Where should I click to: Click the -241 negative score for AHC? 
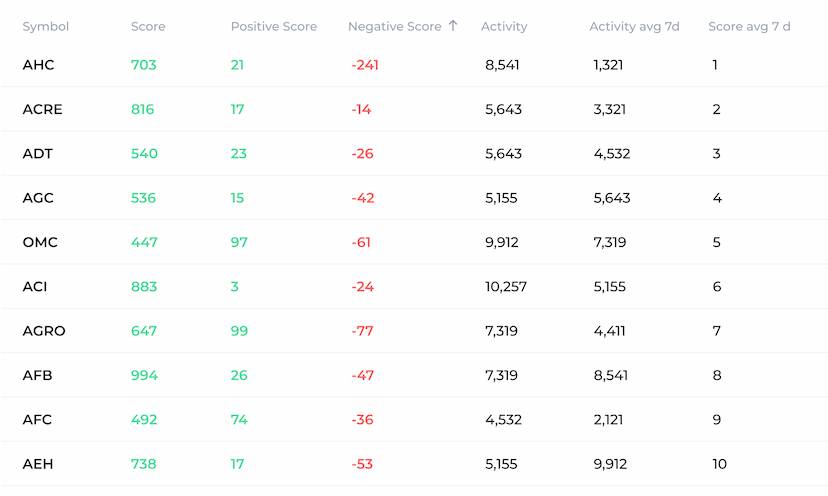[x=365, y=65]
